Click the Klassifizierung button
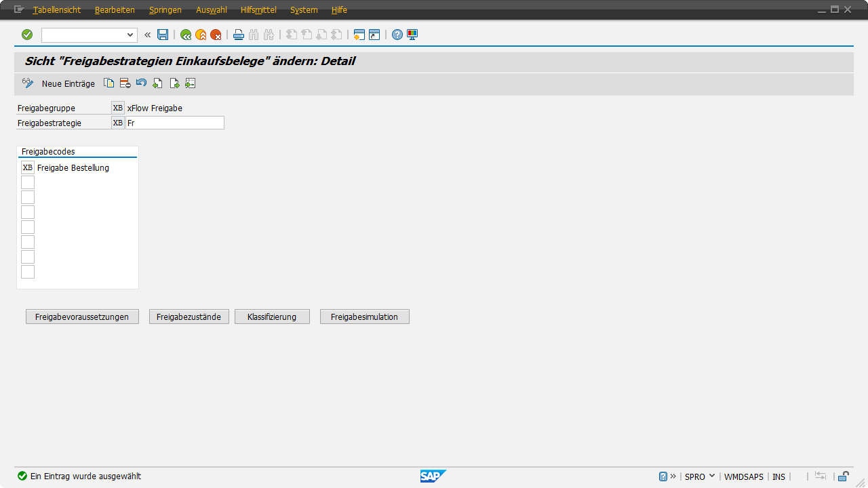 (x=272, y=317)
